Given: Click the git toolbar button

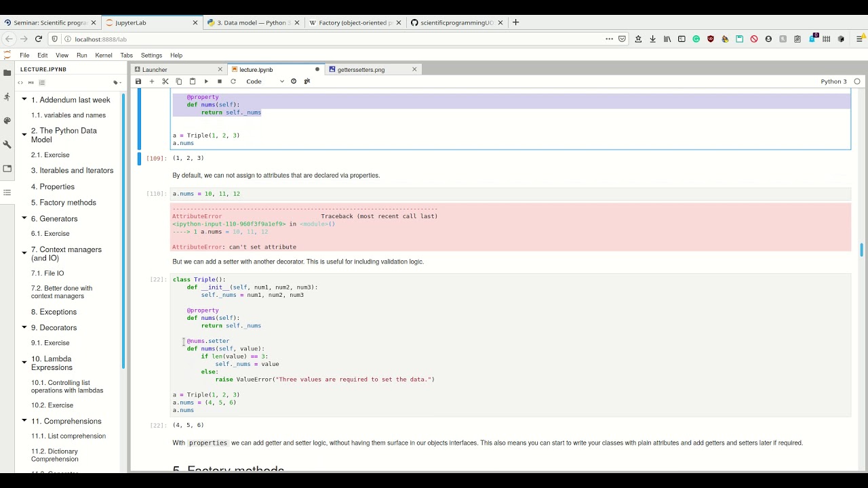Looking at the screenshot, I should click(307, 81).
